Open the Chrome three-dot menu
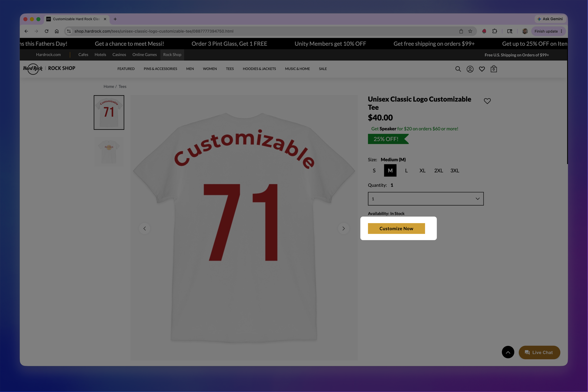The image size is (588, 392). (561, 31)
